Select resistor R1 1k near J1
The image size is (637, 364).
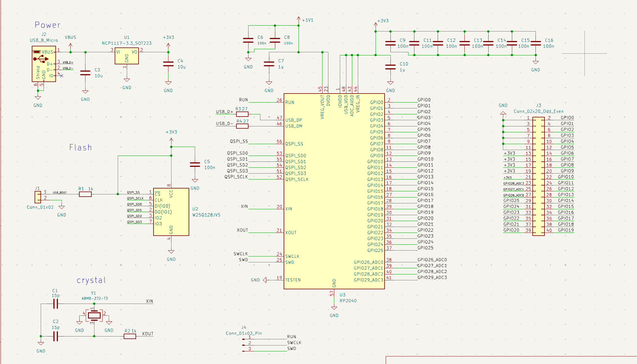[x=85, y=194]
